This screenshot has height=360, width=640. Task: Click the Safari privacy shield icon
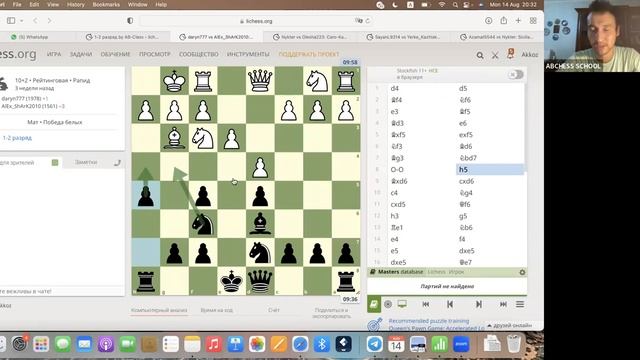[130, 20]
